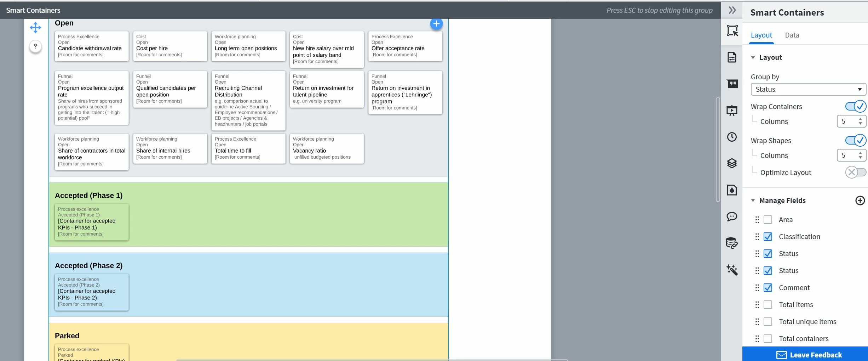Open the quotation-mark notes panel icon
Viewport: 868px width, 361px height.
click(732, 84)
